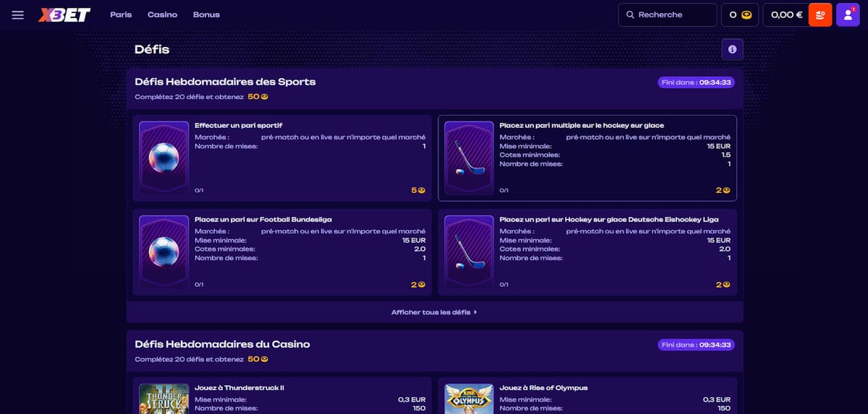
Task: Click the Recherche search field
Action: click(x=668, y=14)
